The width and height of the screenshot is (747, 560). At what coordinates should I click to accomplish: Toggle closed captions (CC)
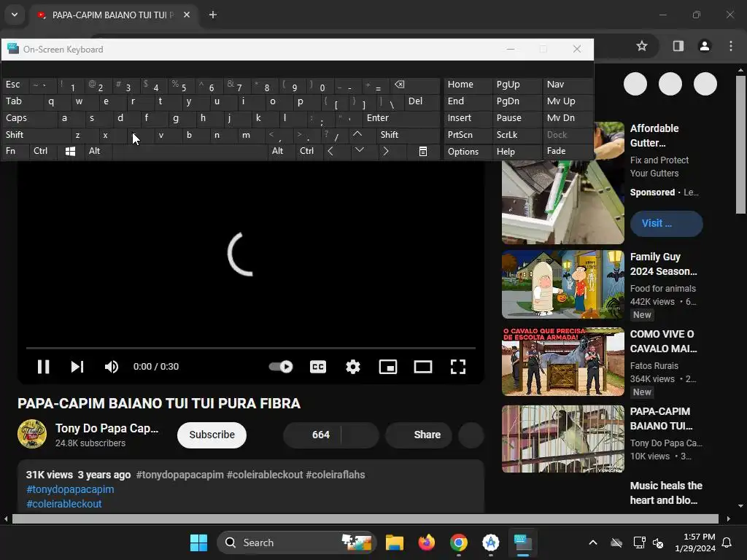318,367
